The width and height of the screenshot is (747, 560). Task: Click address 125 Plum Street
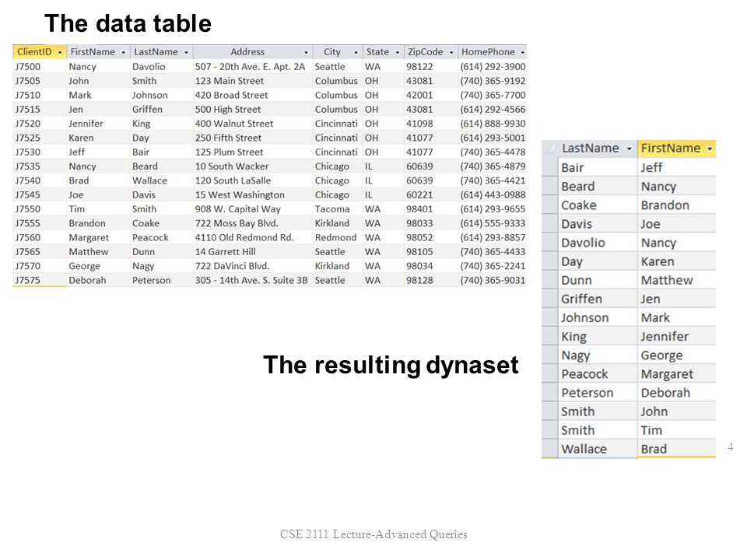[229, 152]
